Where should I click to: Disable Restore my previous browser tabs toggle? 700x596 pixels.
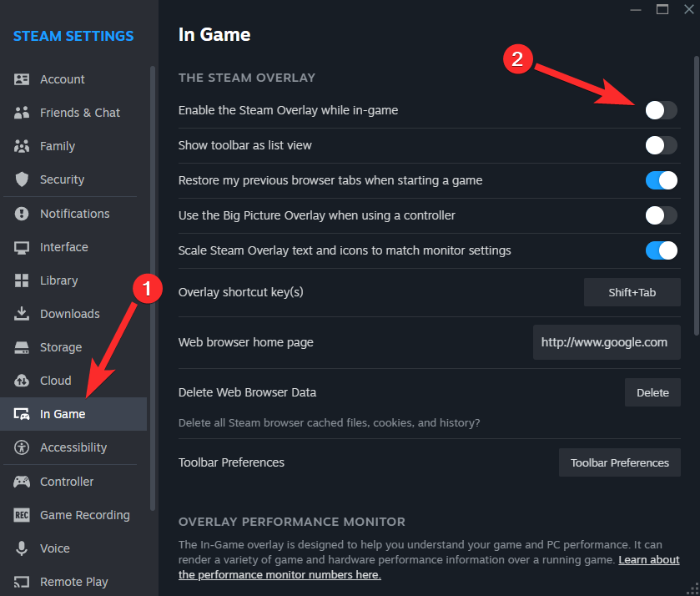661,180
